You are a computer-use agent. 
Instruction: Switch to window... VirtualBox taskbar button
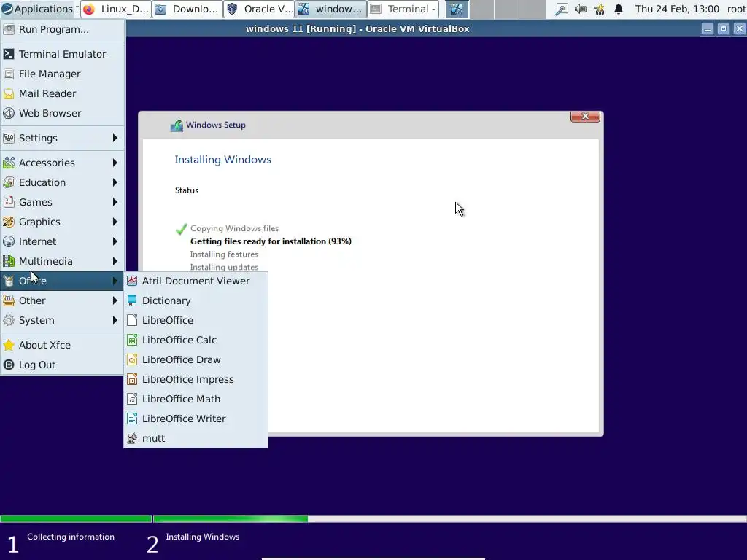tap(331, 9)
